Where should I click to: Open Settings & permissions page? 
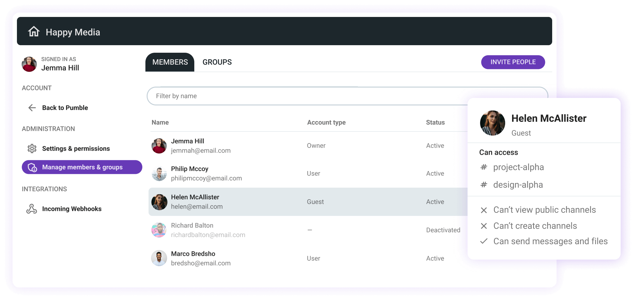tap(76, 148)
